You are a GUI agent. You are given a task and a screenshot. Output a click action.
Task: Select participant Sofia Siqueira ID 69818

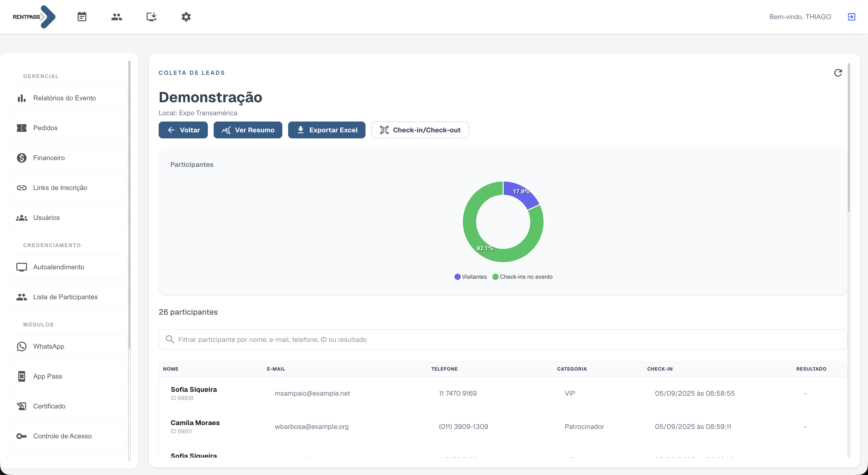(x=503, y=393)
